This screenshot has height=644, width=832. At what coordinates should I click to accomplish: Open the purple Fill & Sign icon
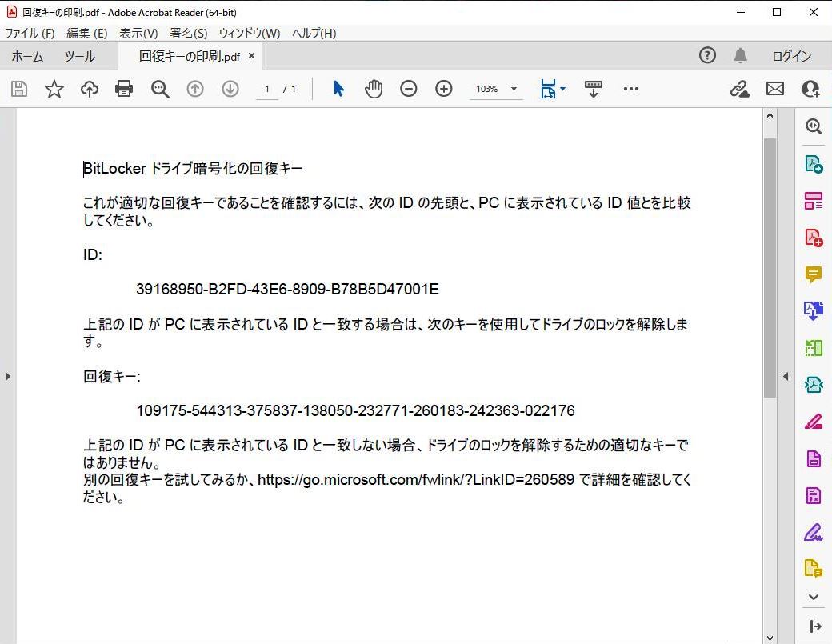tap(814, 532)
